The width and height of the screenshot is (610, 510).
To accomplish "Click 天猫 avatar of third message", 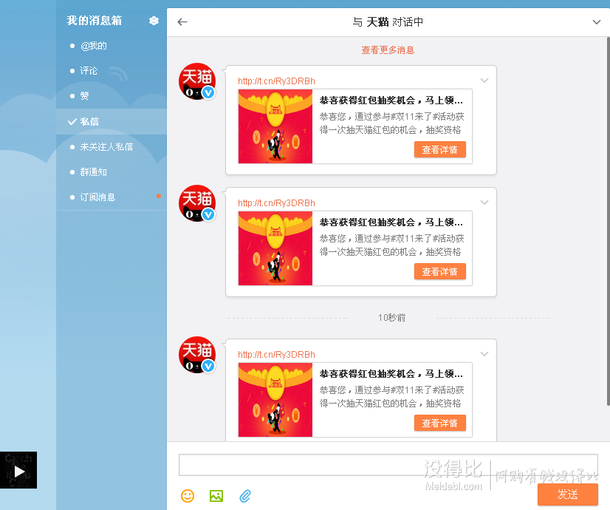I will [x=197, y=355].
